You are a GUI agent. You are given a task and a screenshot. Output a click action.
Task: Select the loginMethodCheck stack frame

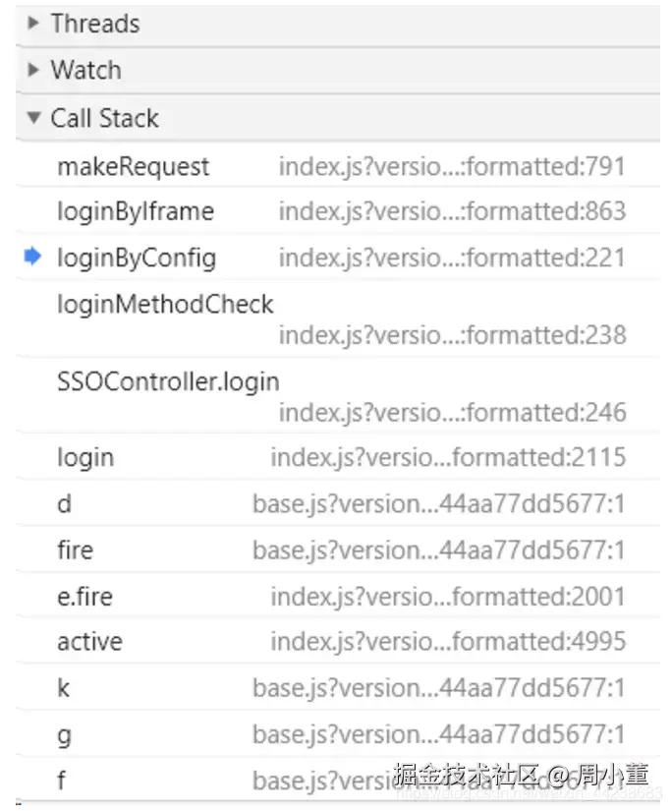pyautogui.click(x=165, y=305)
